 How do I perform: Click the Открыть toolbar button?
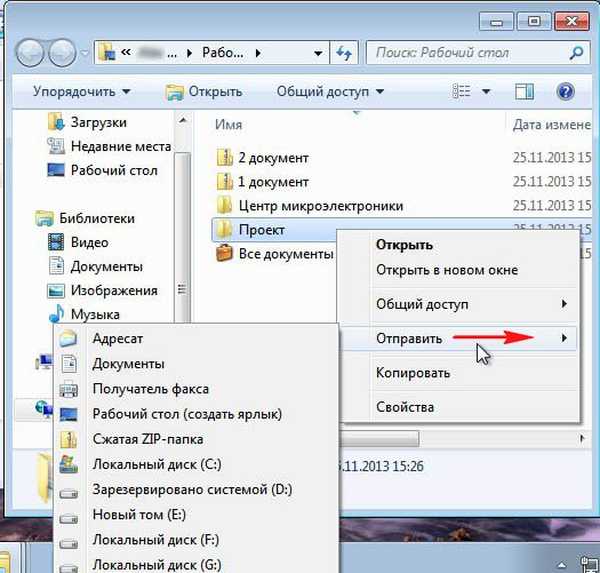[204, 92]
